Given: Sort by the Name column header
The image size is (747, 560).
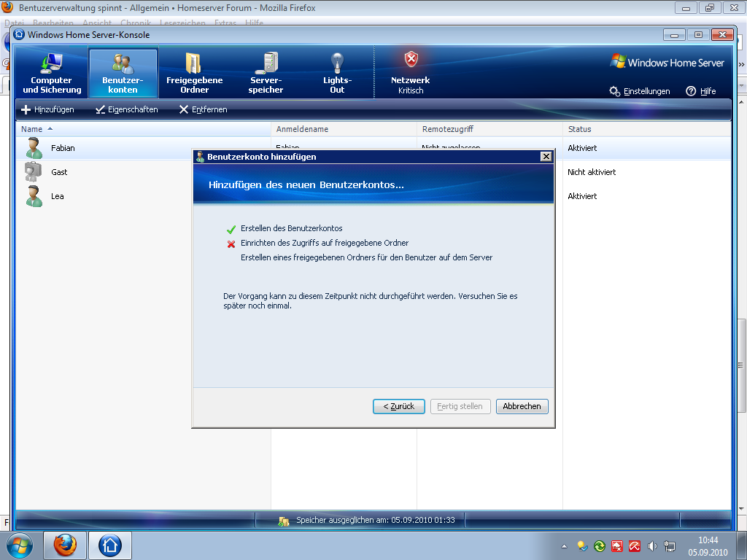Looking at the screenshot, I should tap(144, 129).
